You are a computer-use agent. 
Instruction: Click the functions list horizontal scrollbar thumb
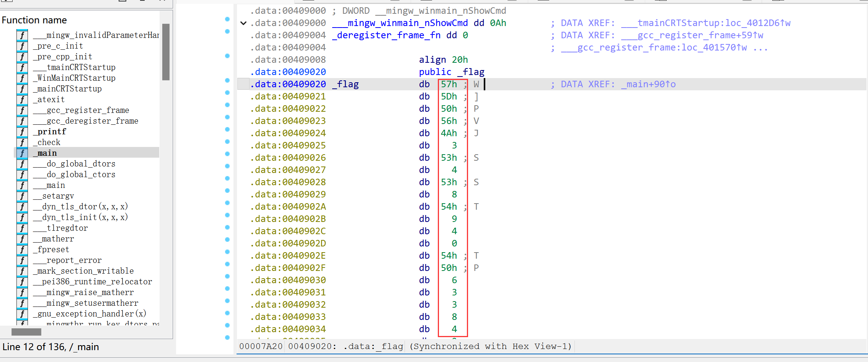pos(26,332)
